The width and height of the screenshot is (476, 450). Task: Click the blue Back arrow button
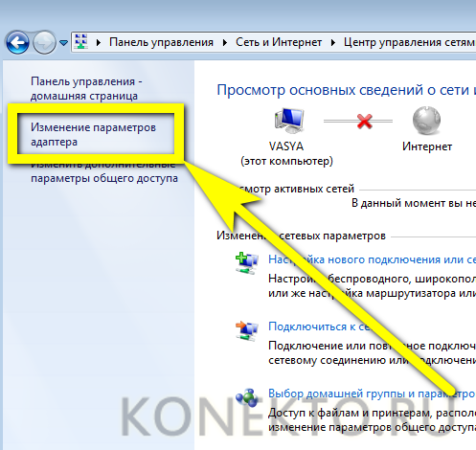(x=17, y=42)
